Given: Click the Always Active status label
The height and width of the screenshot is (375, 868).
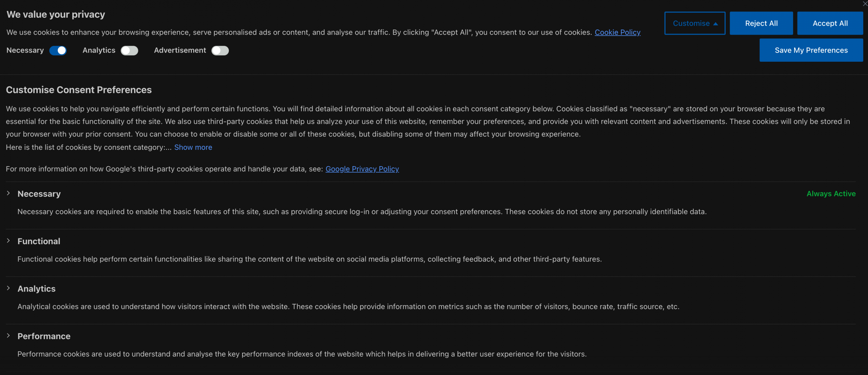Looking at the screenshot, I should (x=831, y=194).
